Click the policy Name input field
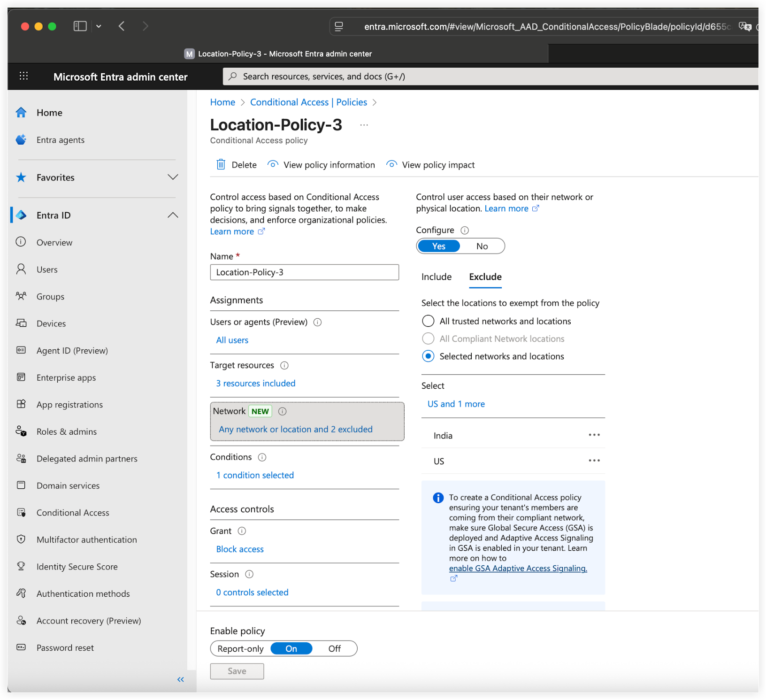Viewport: 766px width, 700px height. 304,272
